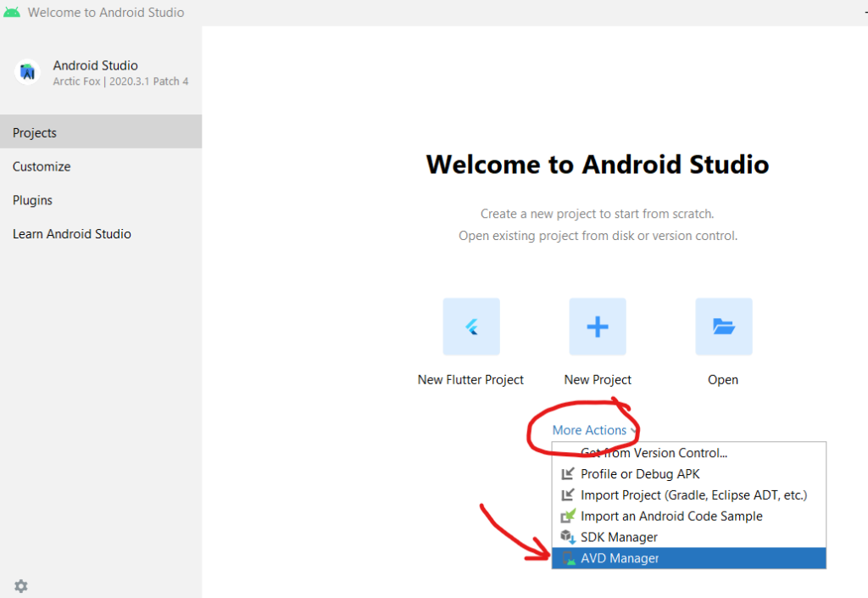This screenshot has width=868, height=598.
Task: Switch to the Projects tab
Action: [x=35, y=133]
